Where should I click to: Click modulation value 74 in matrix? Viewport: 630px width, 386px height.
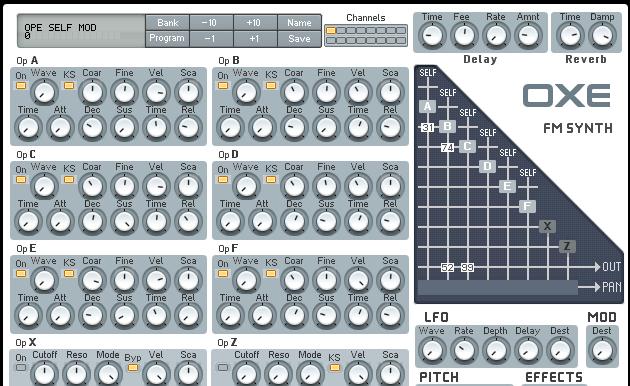(448, 147)
